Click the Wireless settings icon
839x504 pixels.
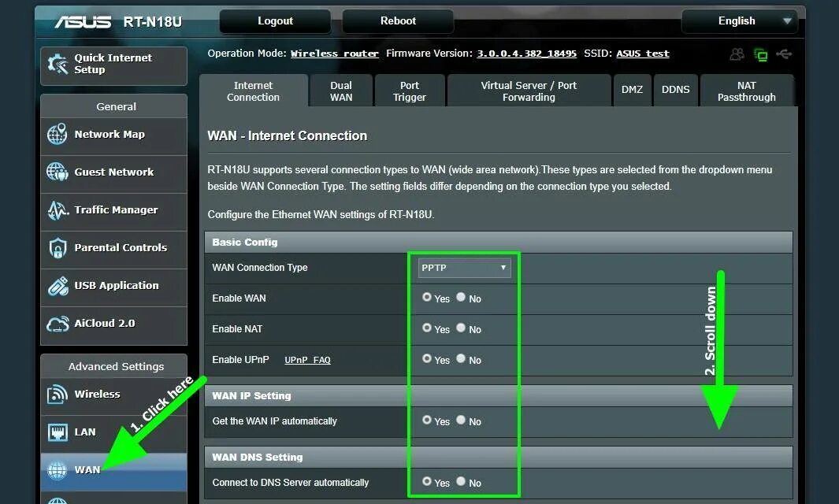(58, 395)
